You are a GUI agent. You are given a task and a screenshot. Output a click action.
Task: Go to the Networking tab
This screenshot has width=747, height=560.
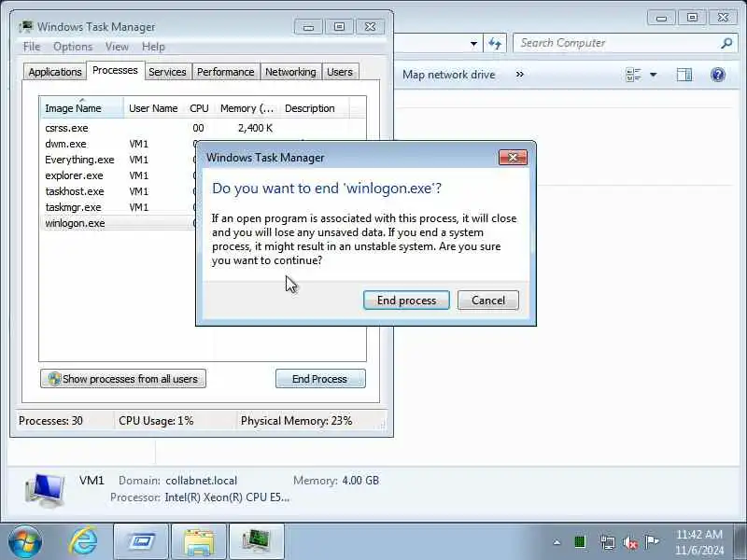[290, 72]
